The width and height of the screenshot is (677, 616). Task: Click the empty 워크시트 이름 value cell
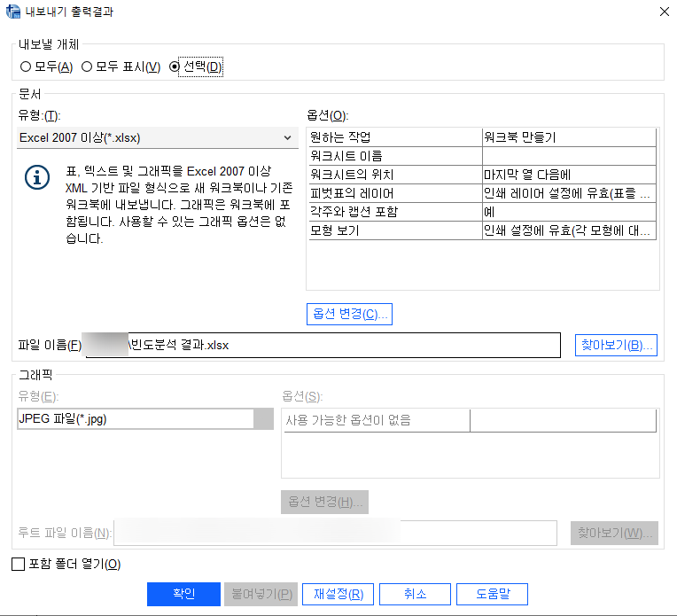tap(569, 156)
